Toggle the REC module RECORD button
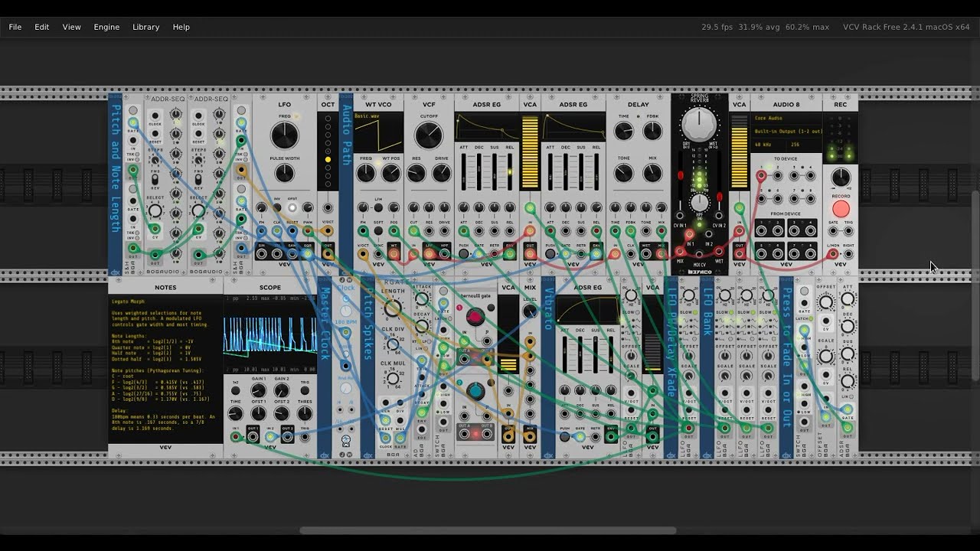Viewport: 980px width, 551px height. coord(841,209)
